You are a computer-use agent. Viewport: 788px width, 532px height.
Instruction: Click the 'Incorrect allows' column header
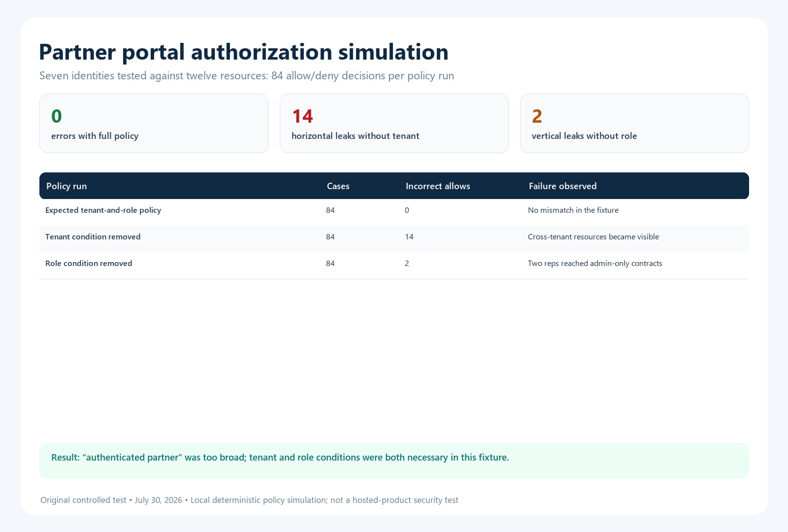point(438,186)
